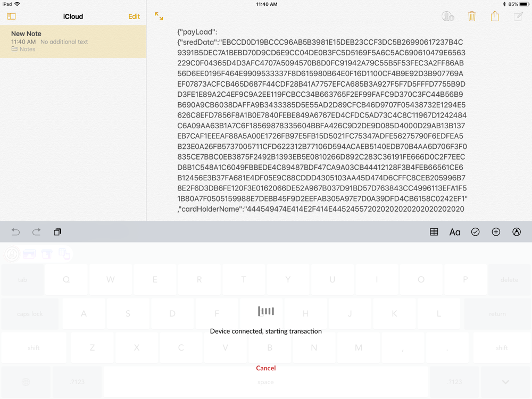Compose a new note
This screenshot has width=532, height=399.
(518, 16)
